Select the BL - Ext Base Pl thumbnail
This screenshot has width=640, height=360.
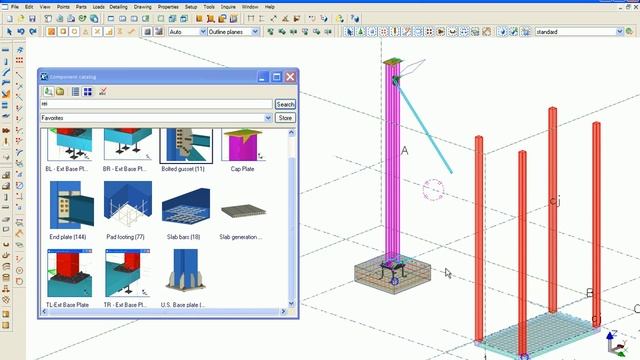tap(69, 145)
